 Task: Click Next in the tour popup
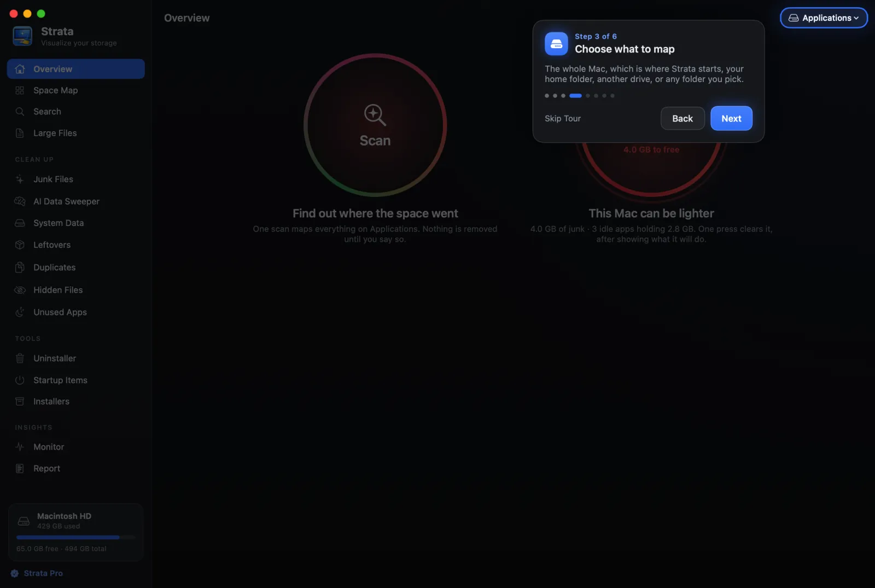tap(731, 119)
